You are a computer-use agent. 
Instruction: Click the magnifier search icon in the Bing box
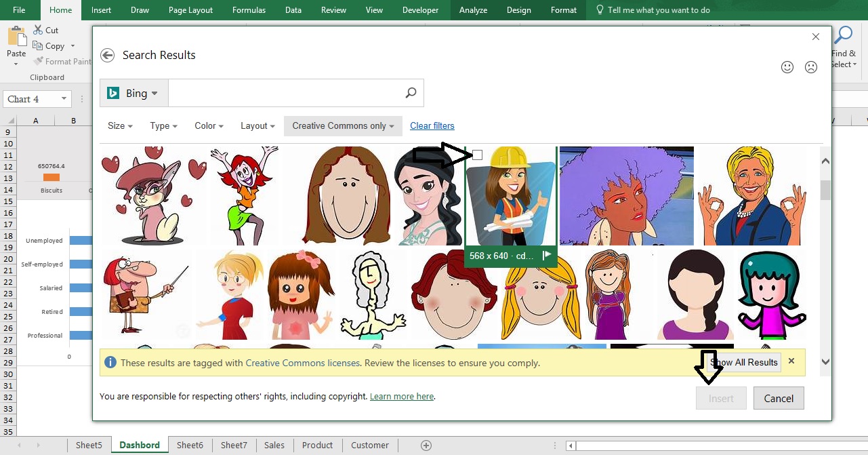pos(411,93)
